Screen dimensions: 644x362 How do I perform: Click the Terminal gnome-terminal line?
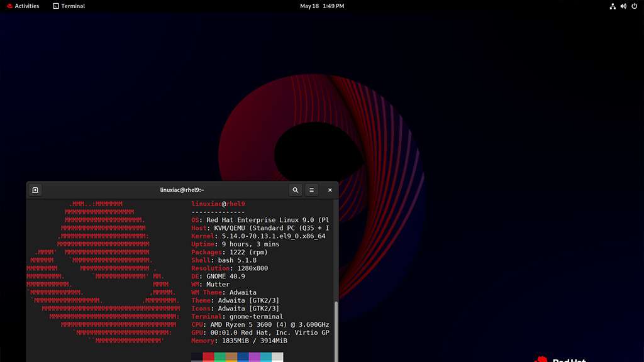[237, 317]
